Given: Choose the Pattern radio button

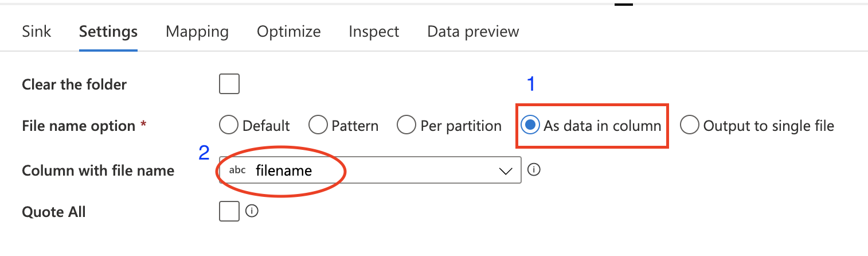Looking at the screenshot, I should click(317, 125).
